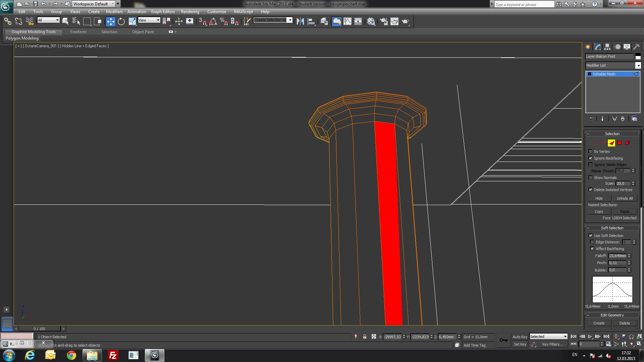This screenshot has height=362, width=644.
Task: Toggle Angle Snap in toolbar
Action: click(213, 21)
